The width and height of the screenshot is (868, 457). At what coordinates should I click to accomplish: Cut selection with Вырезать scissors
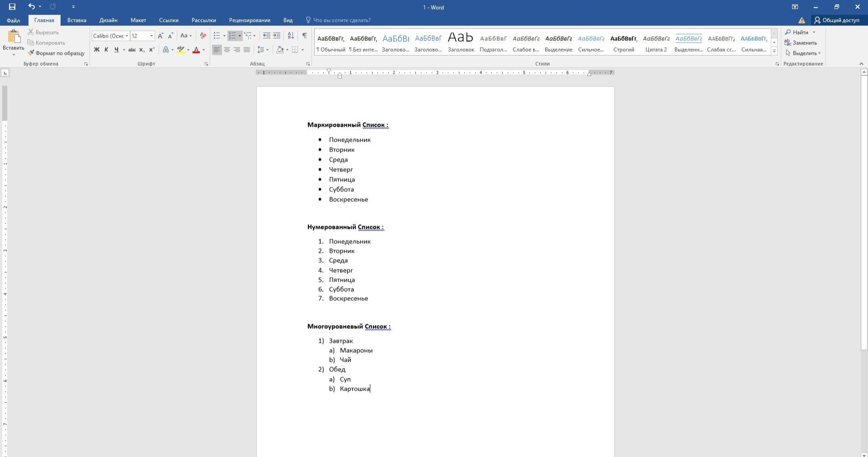43,32
